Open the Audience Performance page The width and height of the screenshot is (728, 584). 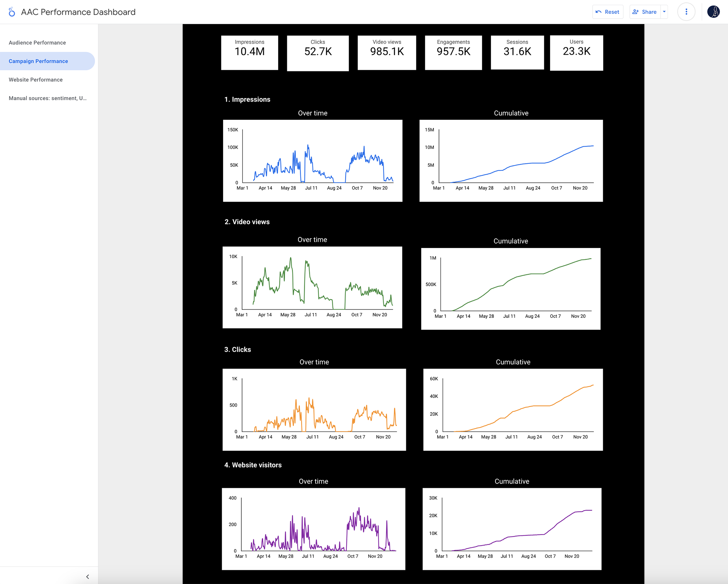(x=37, y=43)
